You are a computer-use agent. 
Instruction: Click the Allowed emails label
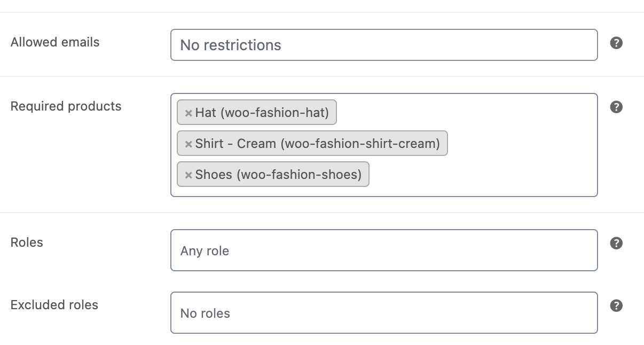click(54, 42)
